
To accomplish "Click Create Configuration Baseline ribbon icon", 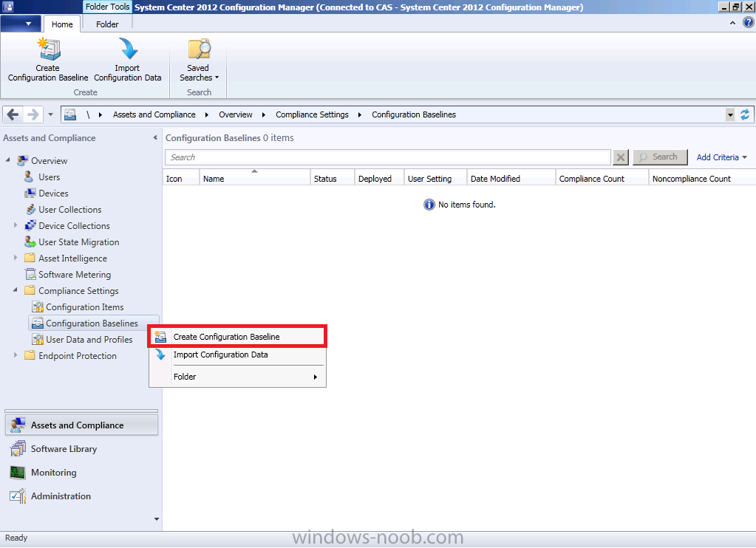I will 48,49.
